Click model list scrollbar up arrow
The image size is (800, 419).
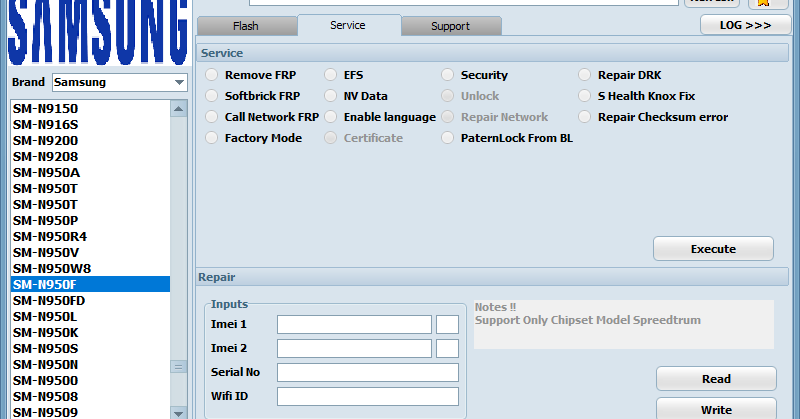pos(179,109)
